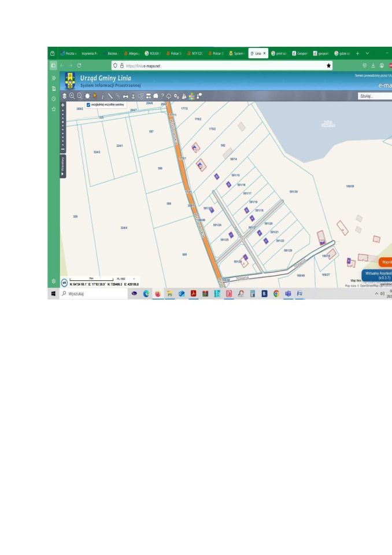The height and width of the screenshot is (555, 392).
Task: Select the zoom out magnifier tool
Action: pyautogui.click(x=80, y=96)
